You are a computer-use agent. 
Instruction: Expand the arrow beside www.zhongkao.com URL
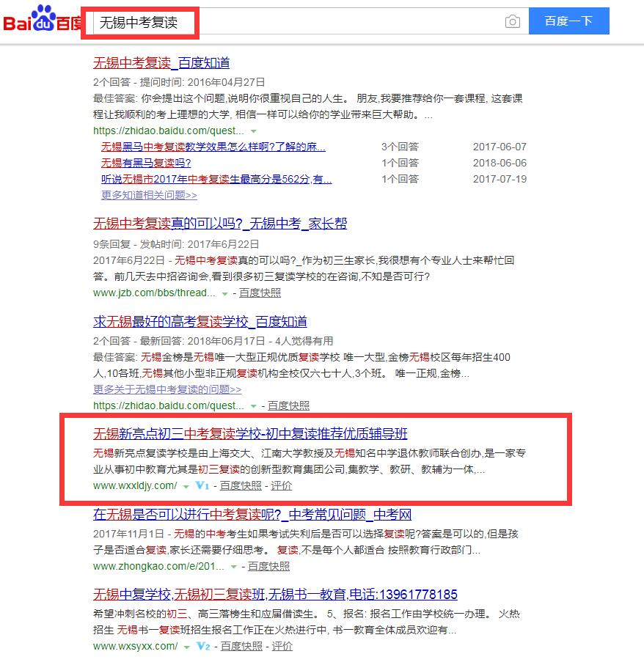234,567
